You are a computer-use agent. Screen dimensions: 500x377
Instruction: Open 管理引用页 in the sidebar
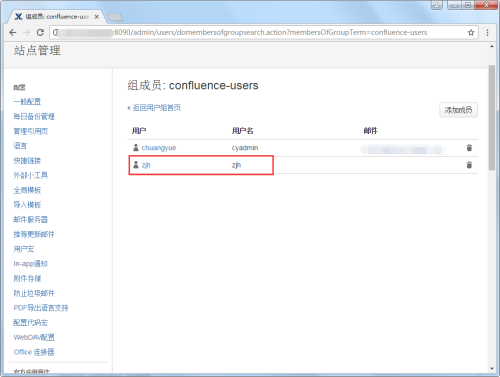[31, 131]
